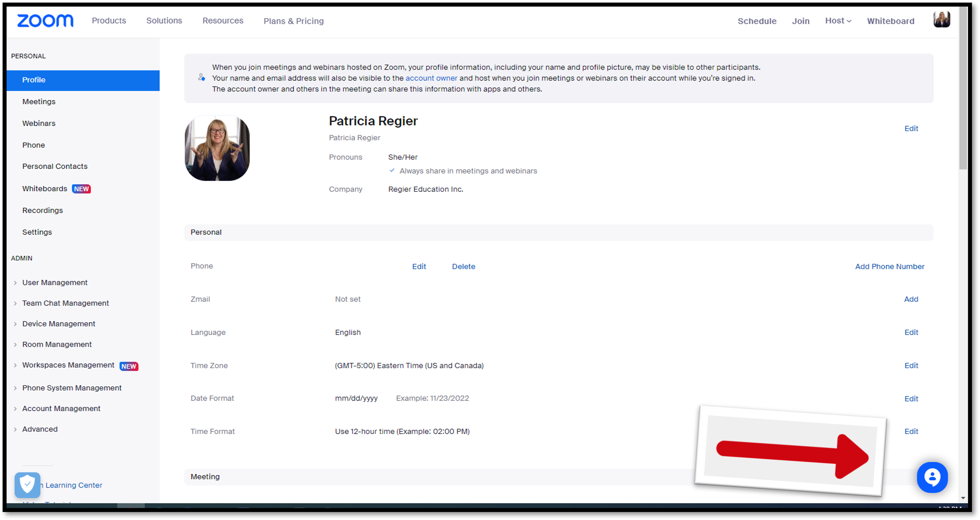The height and width of the screenshot is (520, 980).
Task: Click Join in the top bar
Action: click(801, 21)
